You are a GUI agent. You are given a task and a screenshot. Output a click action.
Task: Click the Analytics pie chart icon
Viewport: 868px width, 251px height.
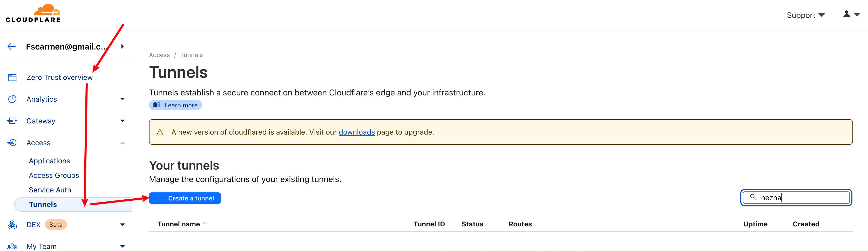[x=12, y=99]
